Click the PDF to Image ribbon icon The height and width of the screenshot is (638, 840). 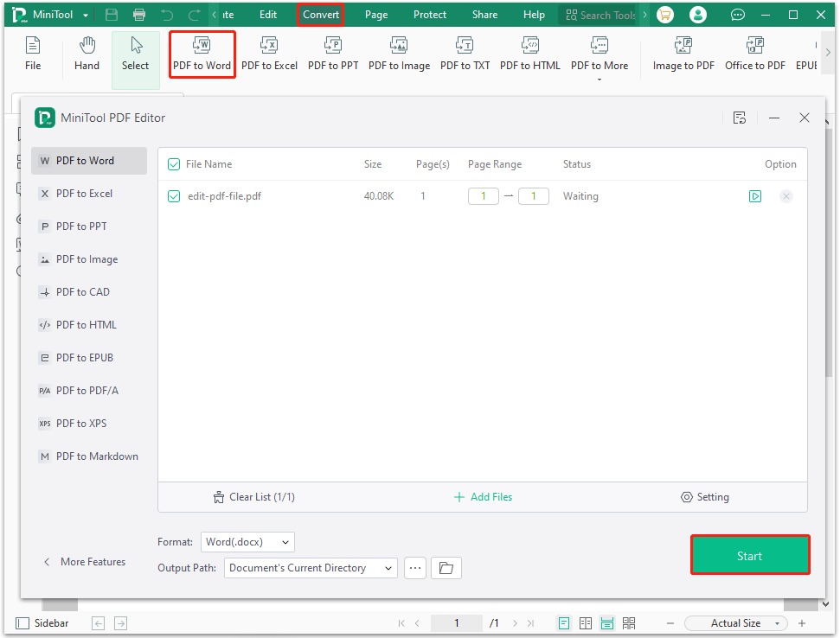coord(399,54)
